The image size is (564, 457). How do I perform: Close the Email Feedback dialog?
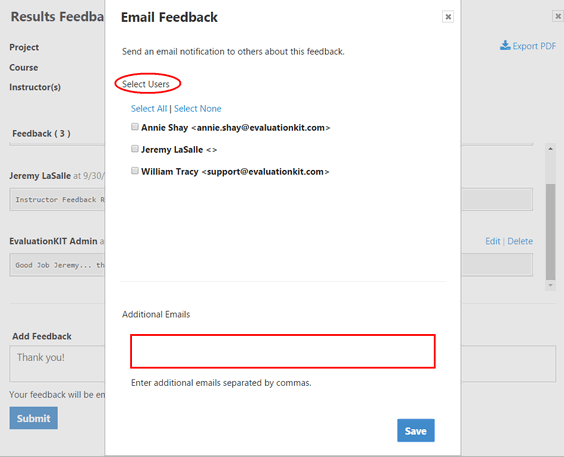click(x=448, y=17)
